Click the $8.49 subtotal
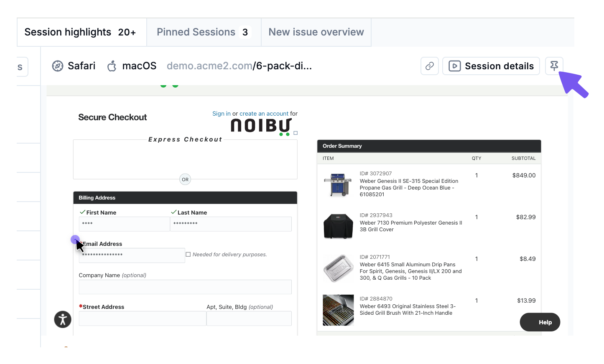This screenshot has width=604, height=364. [528, 259]
